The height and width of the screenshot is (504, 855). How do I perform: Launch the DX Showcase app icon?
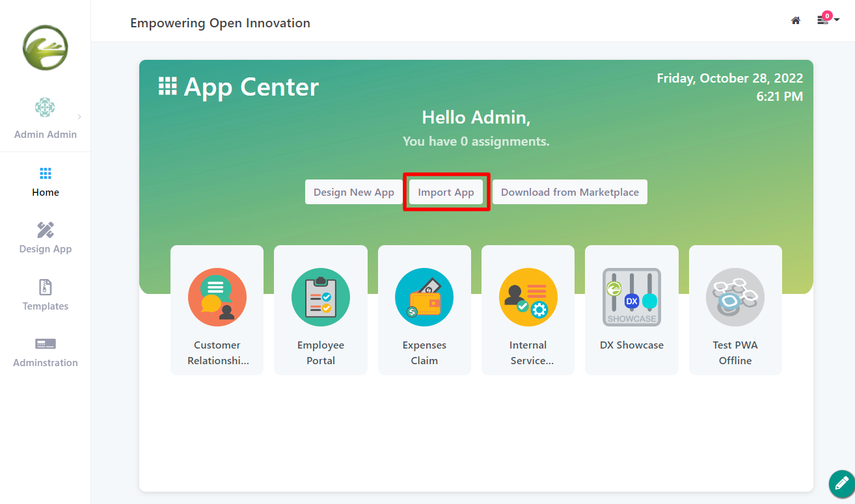coord(631,297)
